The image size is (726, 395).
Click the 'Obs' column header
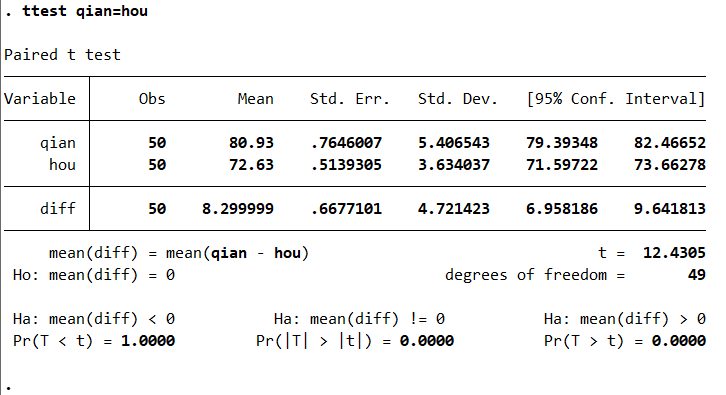[x=152, y=99]
